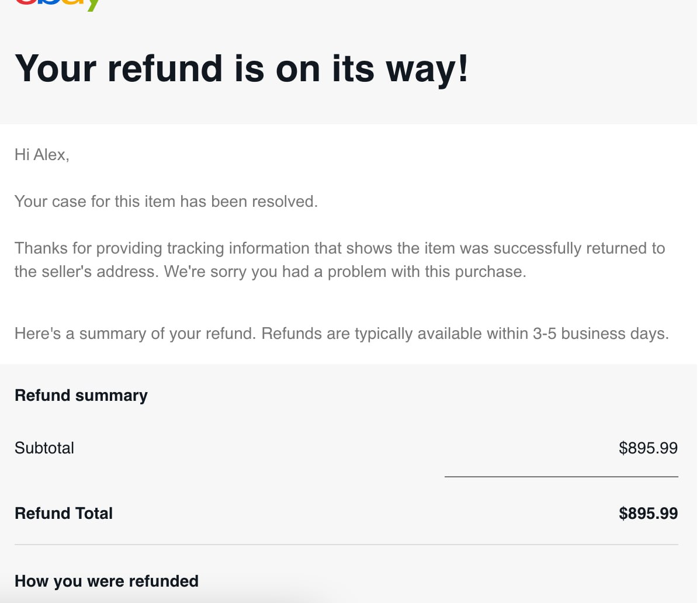The width and height of the screenshot is (700, 603).
Task: Click 'Your case for this item has been resolved'
Action: pos(166,202)
